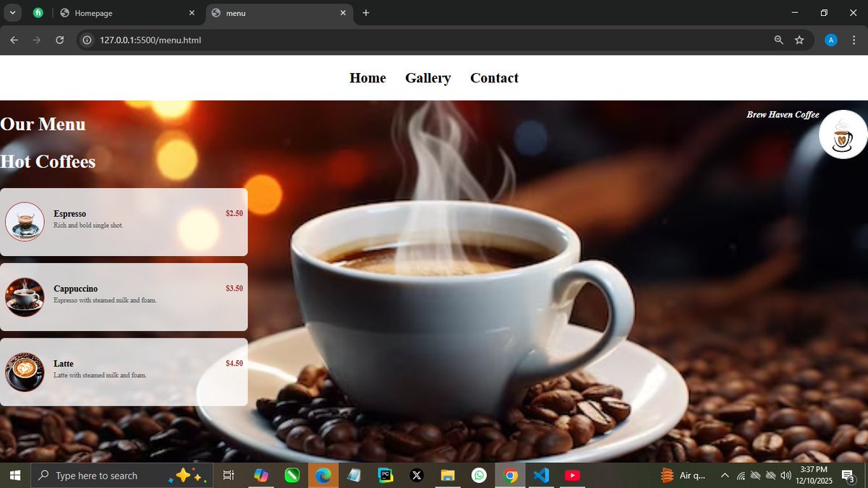Bookmark the menu page using the star icon
This screenshot has width=868, height=488.
(800, 40)
